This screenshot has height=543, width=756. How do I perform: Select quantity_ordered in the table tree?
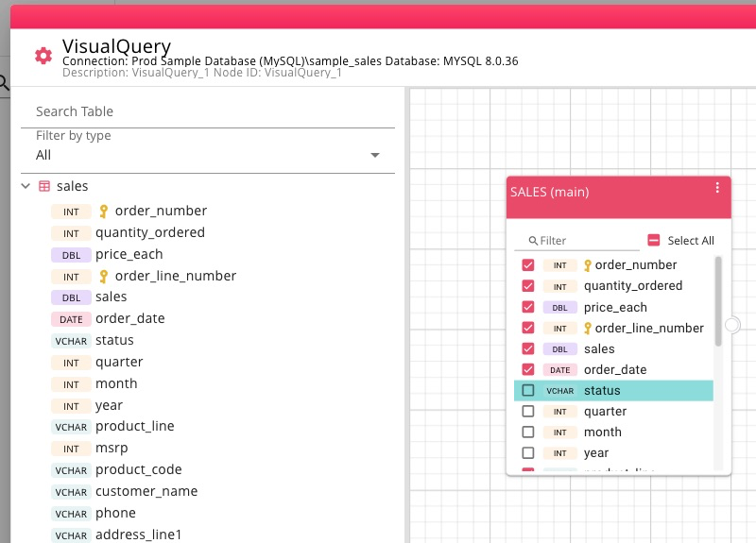[x=150, y=233]
